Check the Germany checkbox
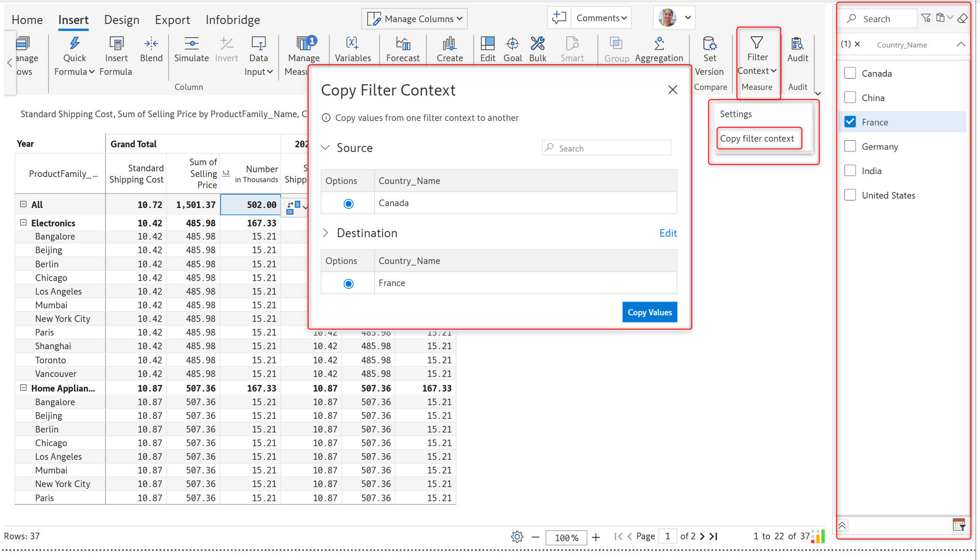 850,146
